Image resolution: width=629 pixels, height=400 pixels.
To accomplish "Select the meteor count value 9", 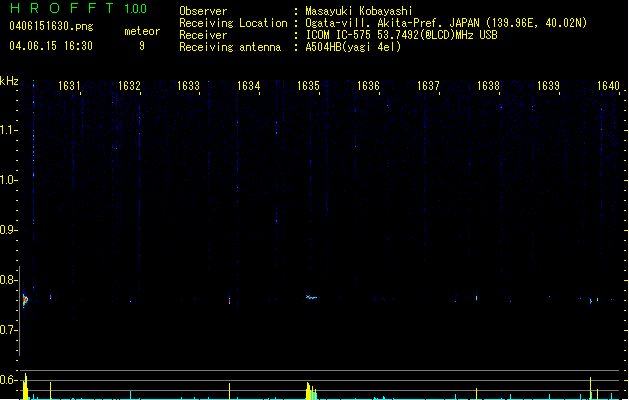I will coord(142,46).
